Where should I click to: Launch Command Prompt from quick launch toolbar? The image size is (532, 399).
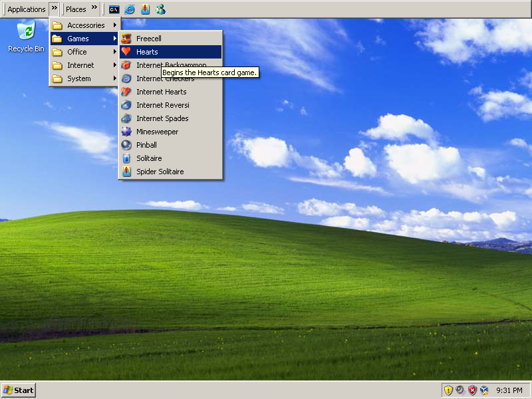pyautogui.click(x=114, y=9)
